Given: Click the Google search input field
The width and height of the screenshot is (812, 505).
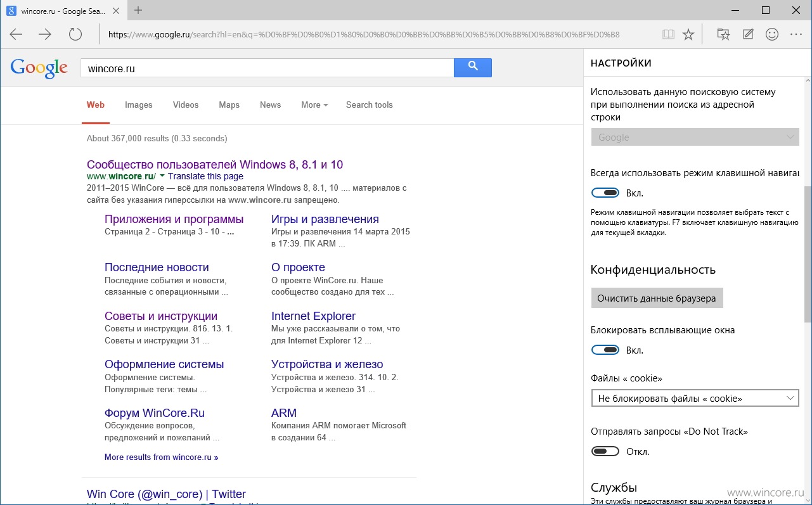Looking at the screenshot, I should click(267, 68).
